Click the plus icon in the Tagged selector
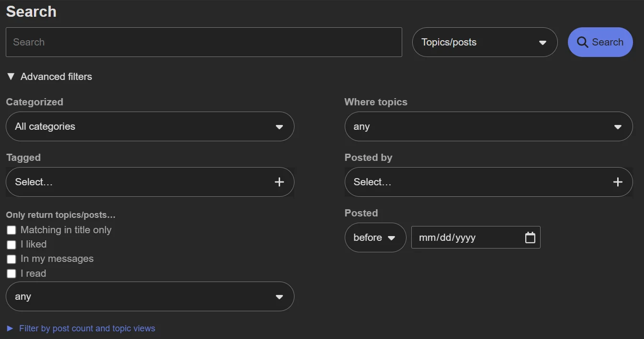644x339 pixels. pos(279,182)
